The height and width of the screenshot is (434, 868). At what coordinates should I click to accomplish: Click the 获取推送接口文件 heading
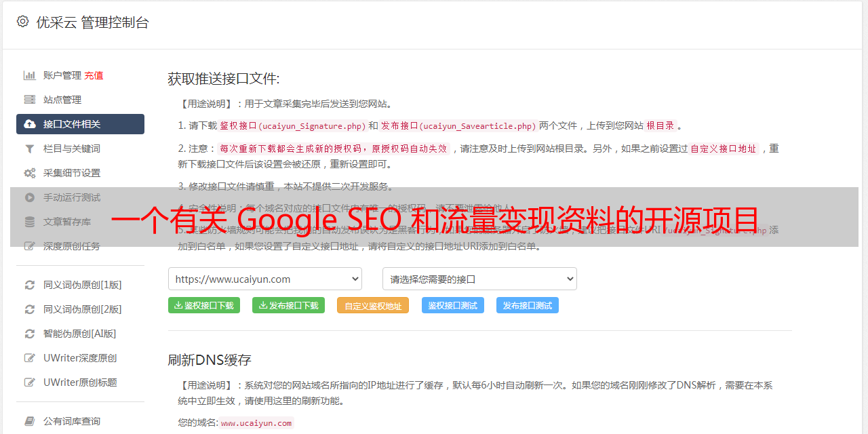[x=224, y=79]
